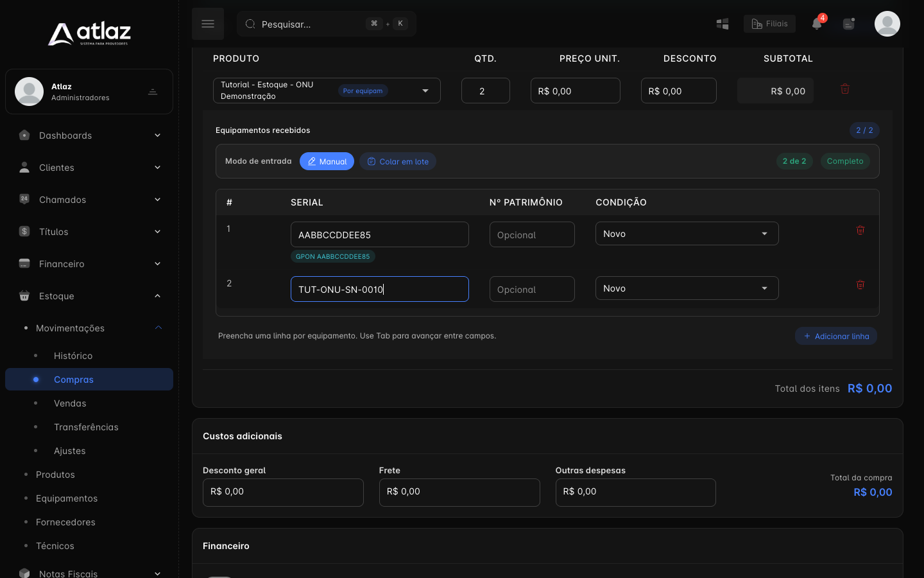Expand the Financeiro menu chevron
The height and width of the screenshot is (578, 924).
tap(157, 264)
